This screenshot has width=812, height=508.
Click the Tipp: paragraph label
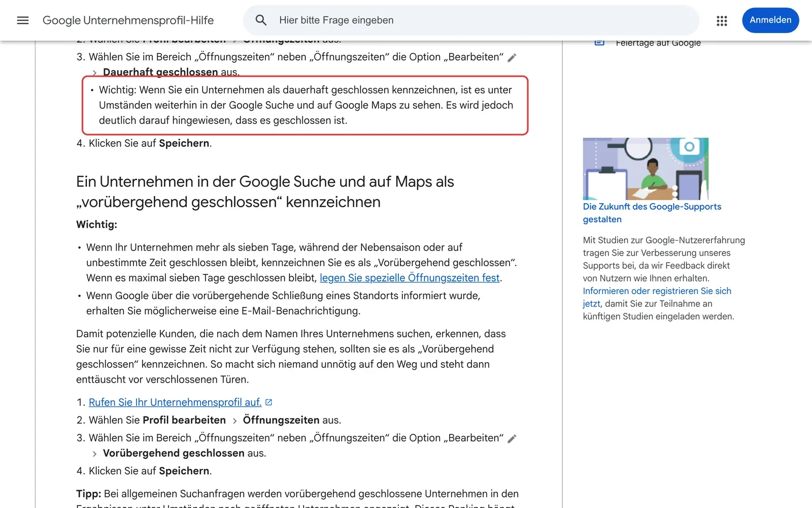pyautogui.click(x=89, y=494)
